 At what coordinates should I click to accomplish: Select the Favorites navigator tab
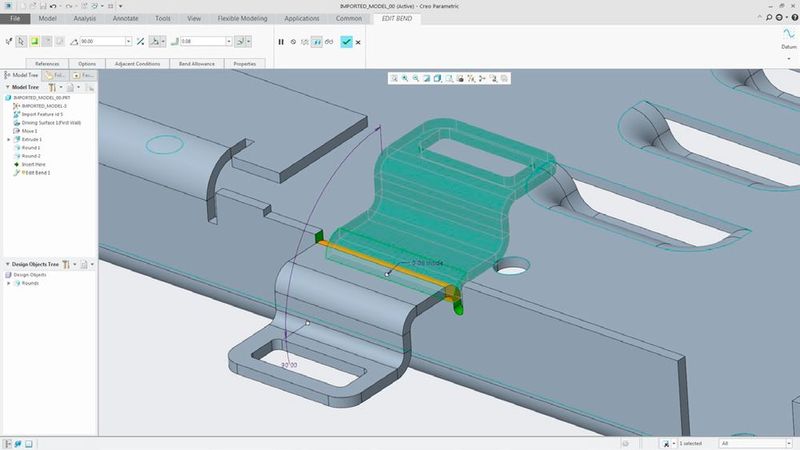(x=83, y=75)
